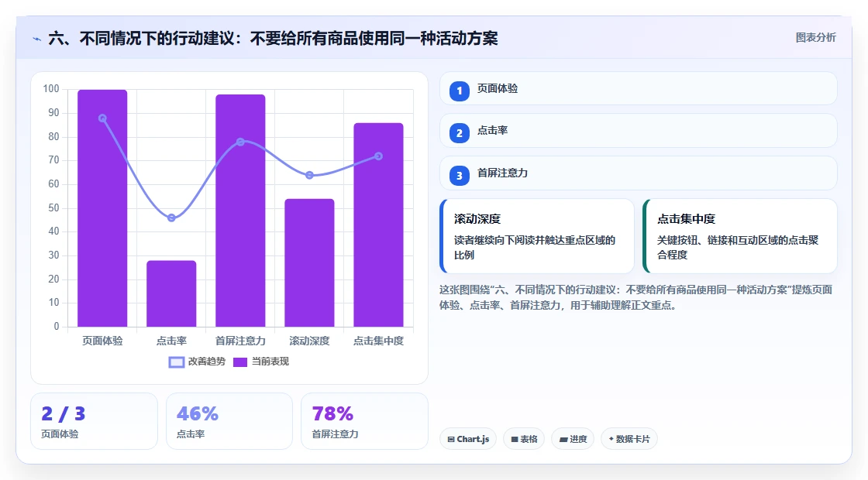Click the 改善趋势 legend label
Image resolution: width=868 pixels, height=480 pixels.
(206, 362)
